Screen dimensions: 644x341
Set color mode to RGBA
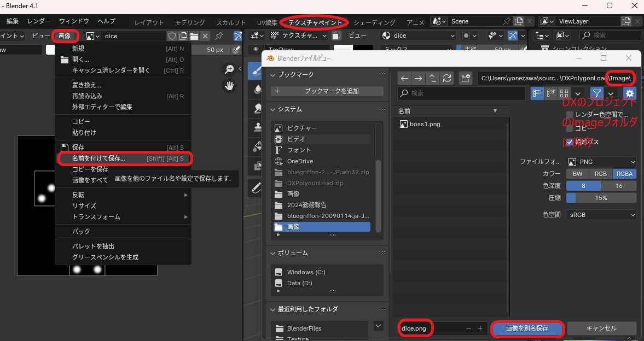[x=624, y=174]
